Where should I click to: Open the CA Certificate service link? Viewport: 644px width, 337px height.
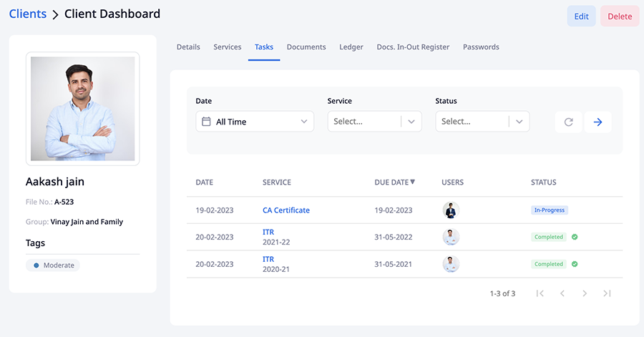(x=286, y=210)
